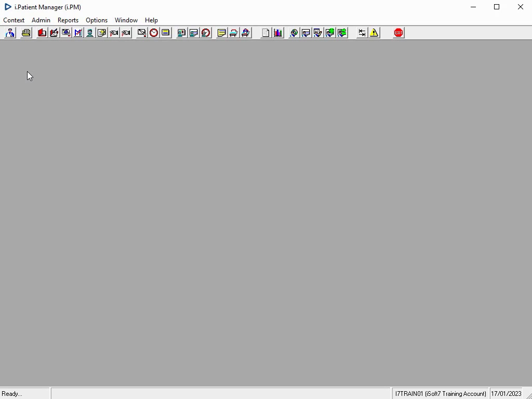Open the Context menu
Image resolution: width=532 pixels, height=399 pixels.
pos(14,20)
